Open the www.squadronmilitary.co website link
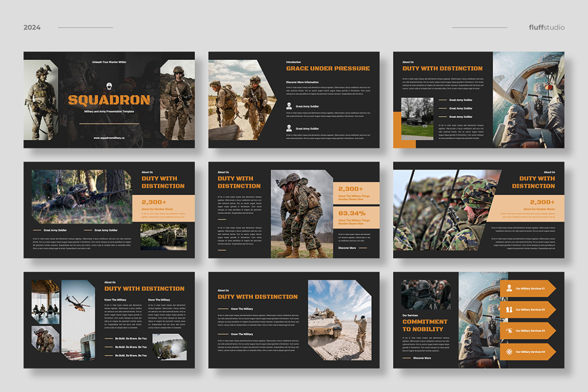Screen dimensions: 588x392 (109, 138)
